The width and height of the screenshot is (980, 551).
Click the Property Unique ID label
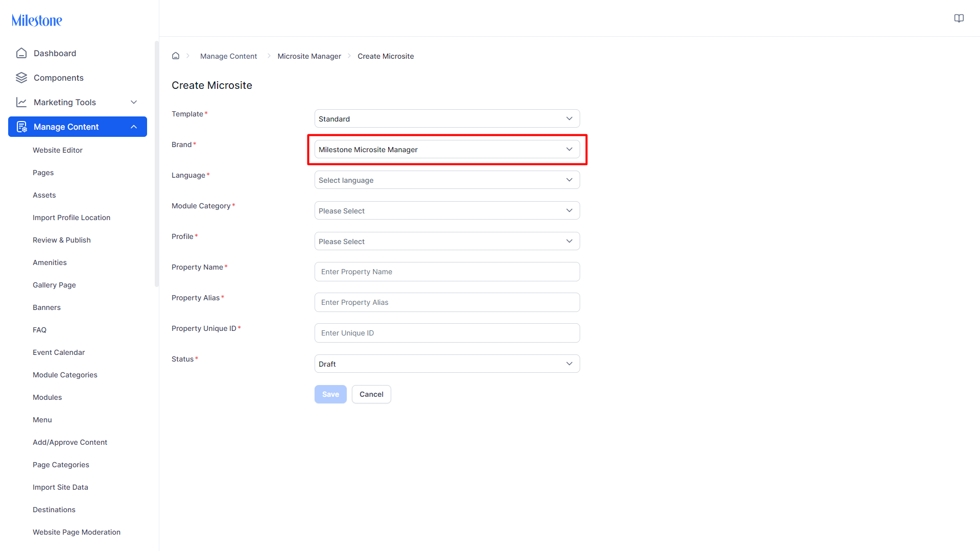[x=204, y=328]
